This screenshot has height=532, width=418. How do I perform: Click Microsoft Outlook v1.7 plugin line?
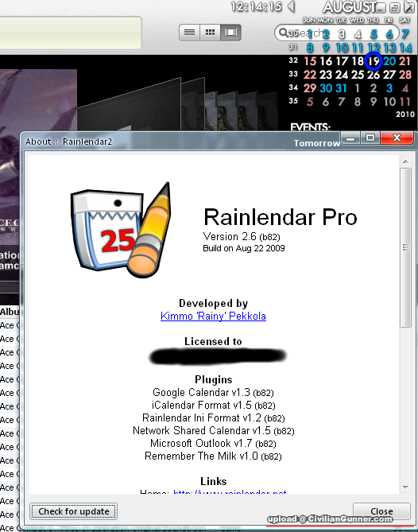click(x=213, y=444)
